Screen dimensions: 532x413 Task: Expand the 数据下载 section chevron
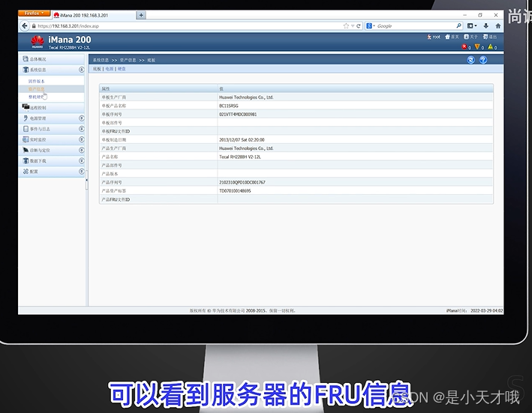click(x=82, y=160)
